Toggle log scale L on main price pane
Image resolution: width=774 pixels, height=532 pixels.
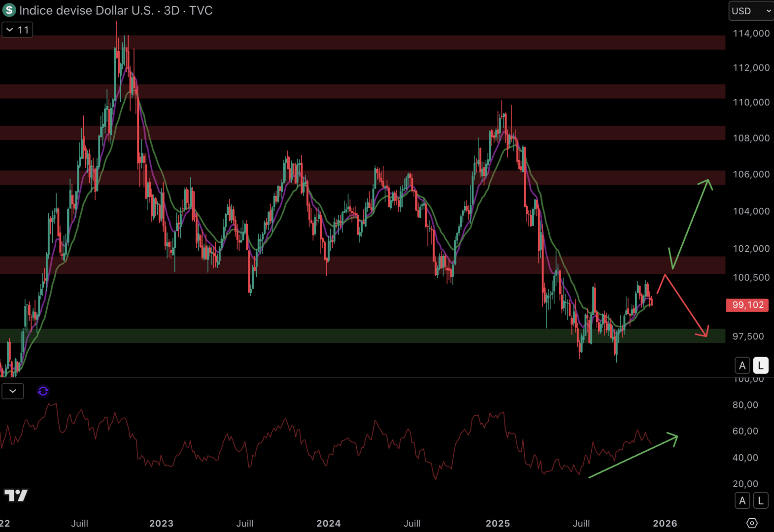[x=760, y=366]
